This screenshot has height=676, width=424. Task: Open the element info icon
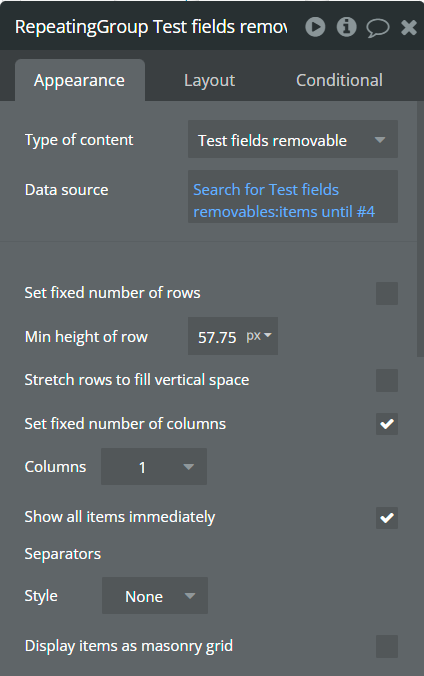coord(346,27)
